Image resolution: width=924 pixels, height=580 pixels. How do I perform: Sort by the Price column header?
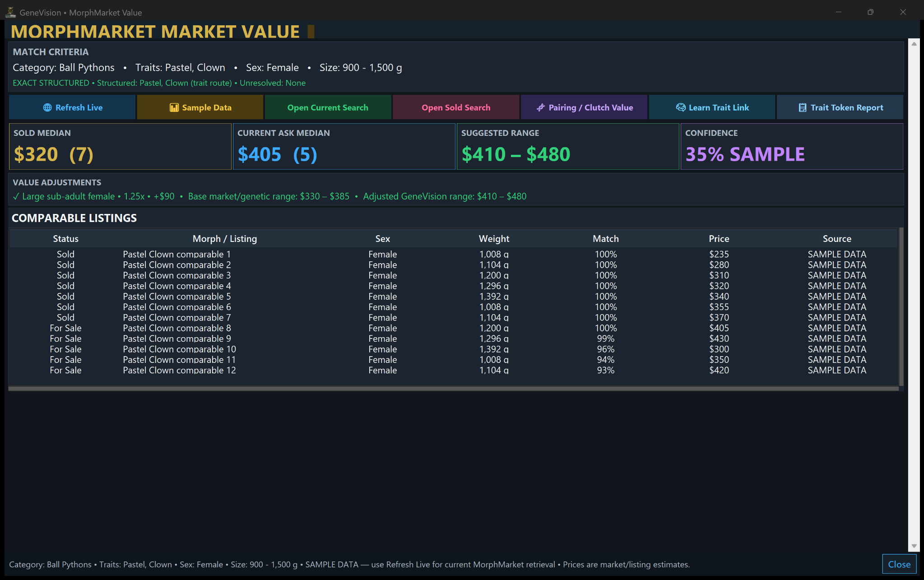(719, 239)
